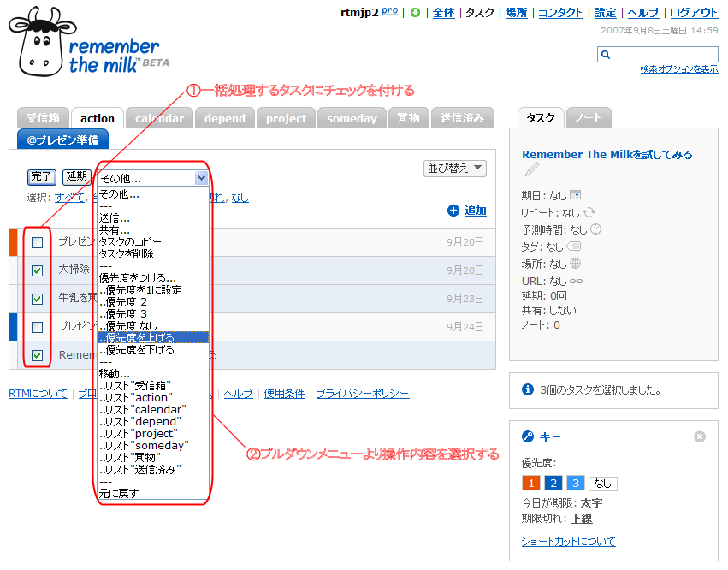Select highlighted 優先度を上げる option
The height and width of the screenshot is (570, 728).
(x=153, y=338)
